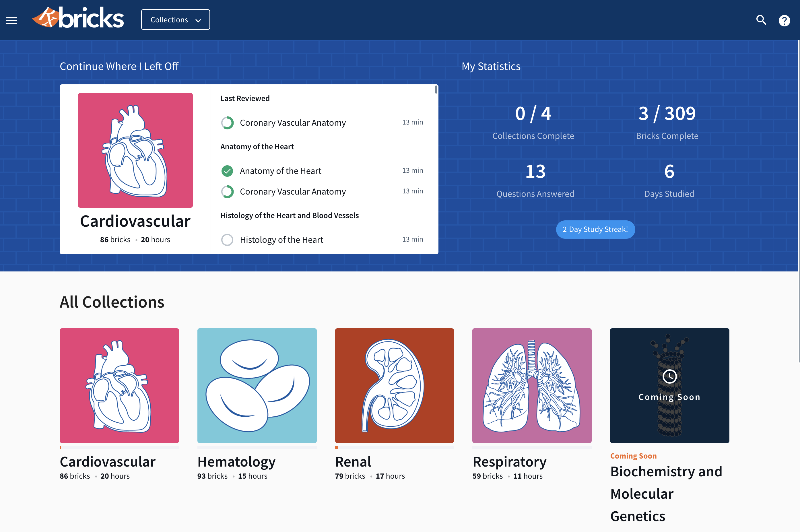
Task: Click the Continue Where I Left Off heading
Action: point(119,66)
